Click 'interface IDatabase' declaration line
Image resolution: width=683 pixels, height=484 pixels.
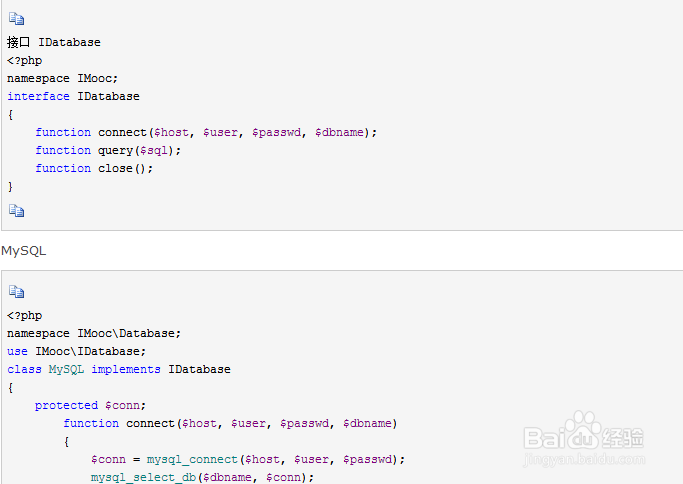click(73, 96)
